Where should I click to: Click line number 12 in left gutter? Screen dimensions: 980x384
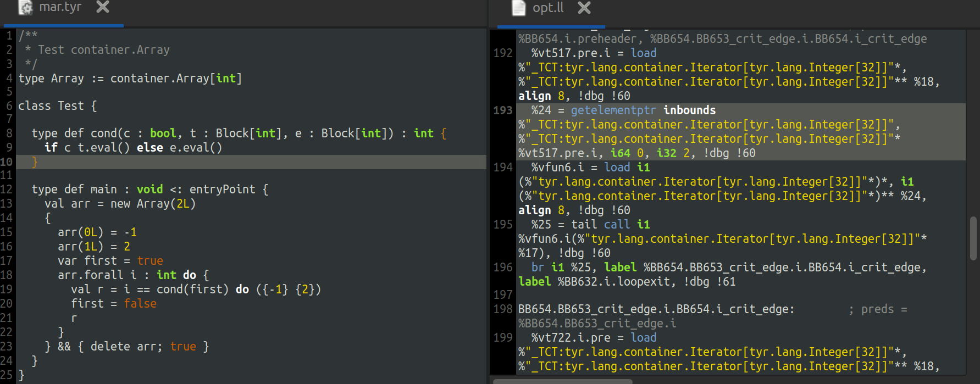pos(7,190)
